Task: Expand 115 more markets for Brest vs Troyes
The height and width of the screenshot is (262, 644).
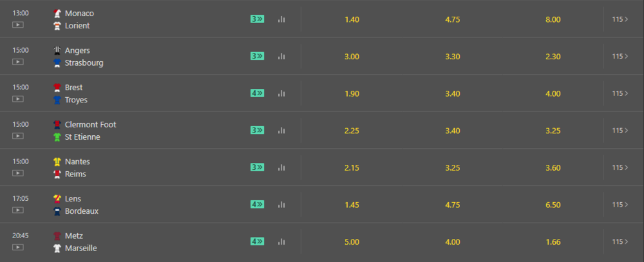Action: click(620, 93)
